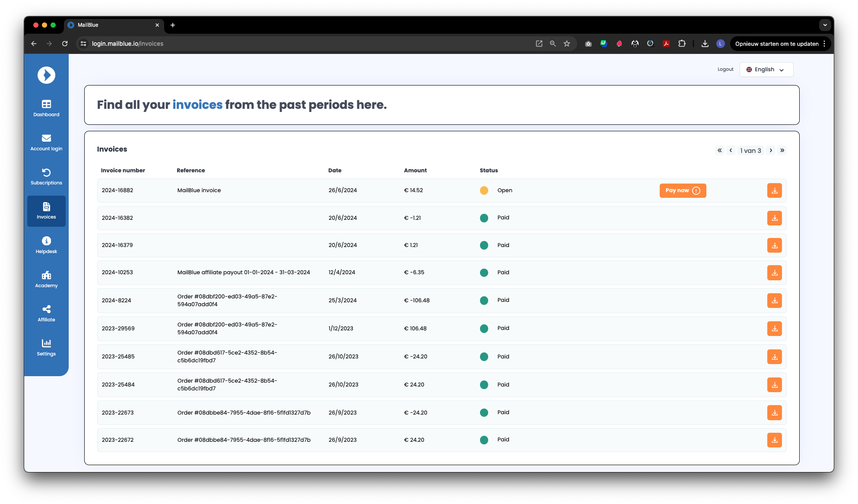This screenshot has height=504, width=858.
Task: Click amount '€ 14.52'
Action: point(413,190)
